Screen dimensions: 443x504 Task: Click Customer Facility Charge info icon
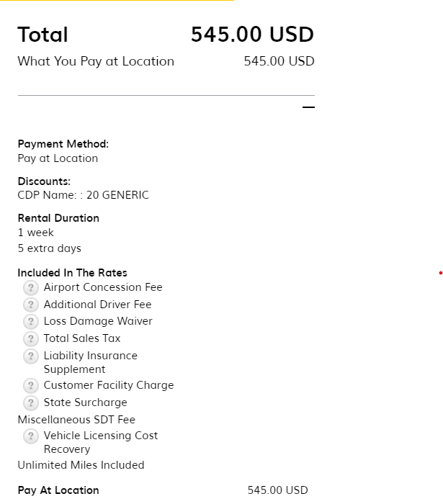(x=30, y=385)
